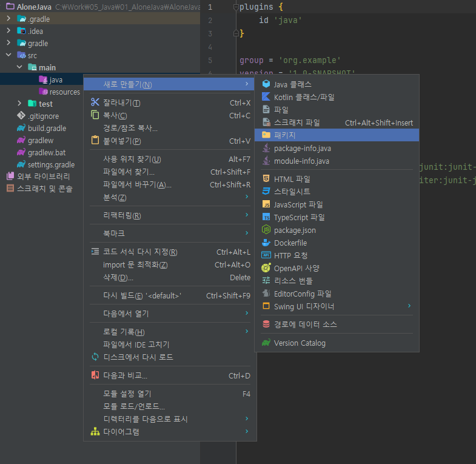Click the 디스크에서 다시 로드 refresh icon
This screenshot has width=476, height=464.
(x=95, y=357)
